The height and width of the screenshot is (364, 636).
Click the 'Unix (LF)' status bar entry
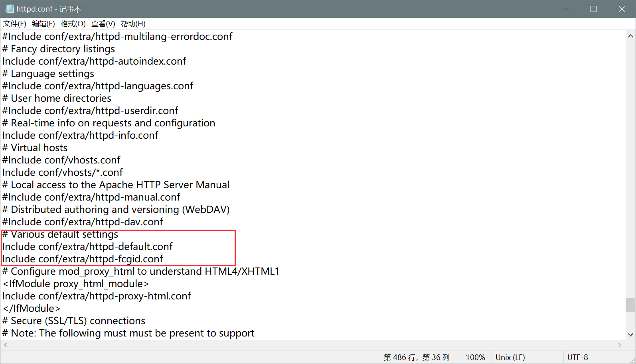[x=510, y=358]
